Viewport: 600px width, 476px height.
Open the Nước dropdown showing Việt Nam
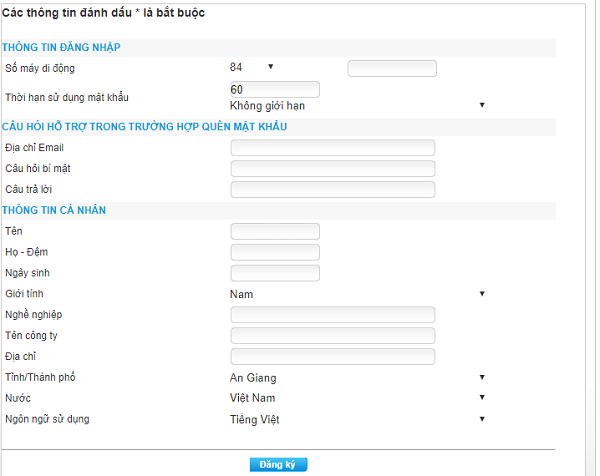pos(357,398)
